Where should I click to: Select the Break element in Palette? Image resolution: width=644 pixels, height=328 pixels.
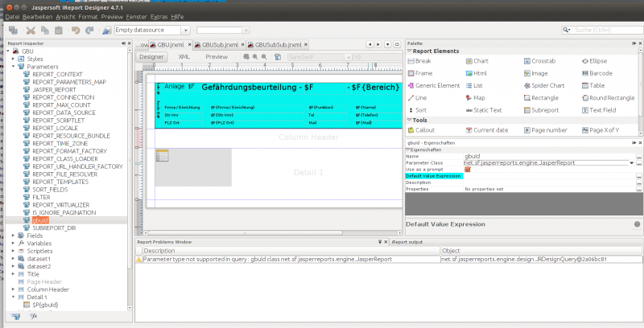419,61
